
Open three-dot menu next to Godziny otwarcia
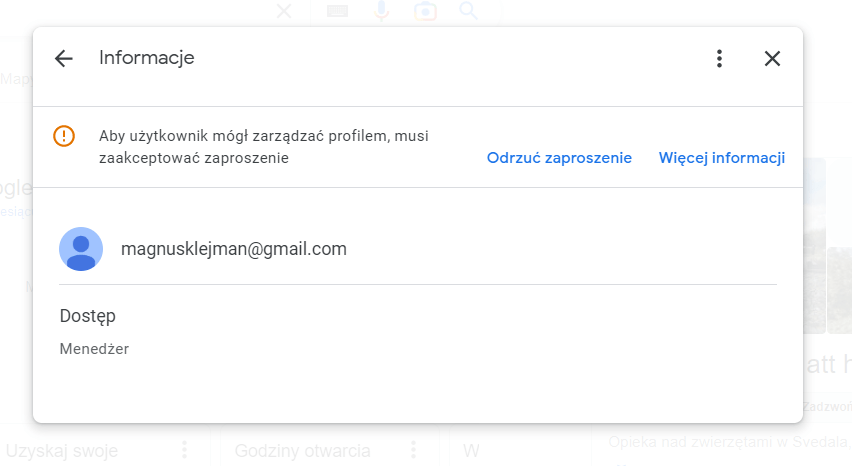[x=414, y=450]
